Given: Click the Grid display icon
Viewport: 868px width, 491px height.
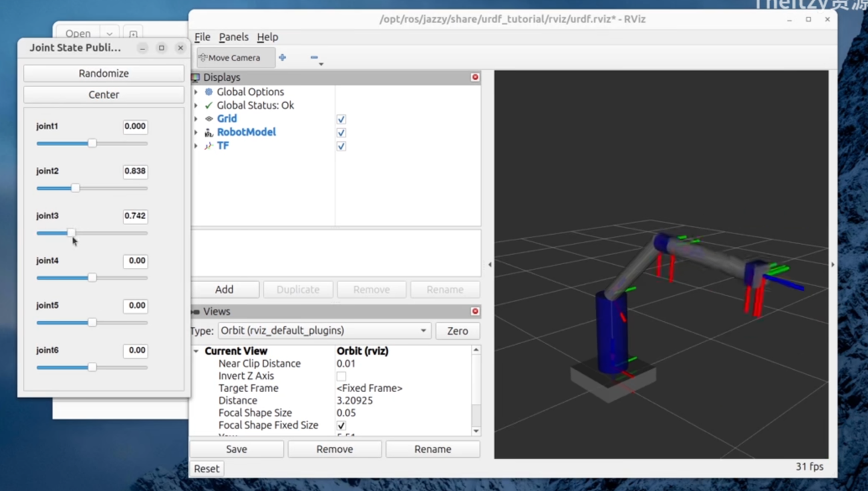Looking at the screenshot, I should coord(209,119).
